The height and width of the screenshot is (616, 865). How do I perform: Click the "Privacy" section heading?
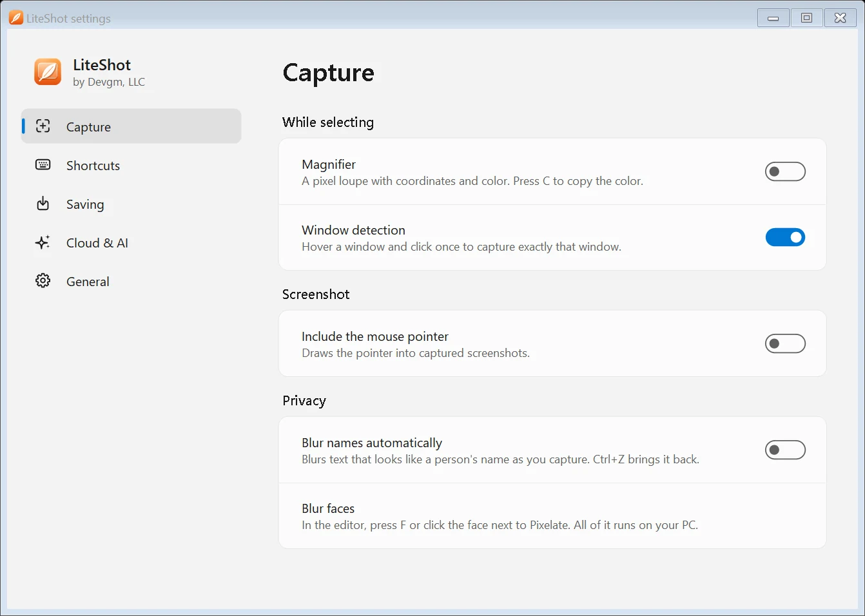tap(304, 401)
